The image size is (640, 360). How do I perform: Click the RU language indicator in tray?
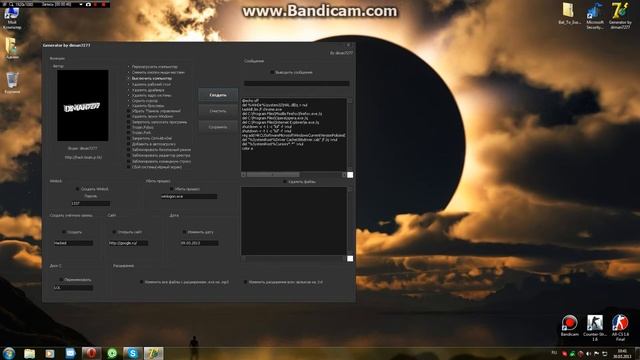point(554,353)
